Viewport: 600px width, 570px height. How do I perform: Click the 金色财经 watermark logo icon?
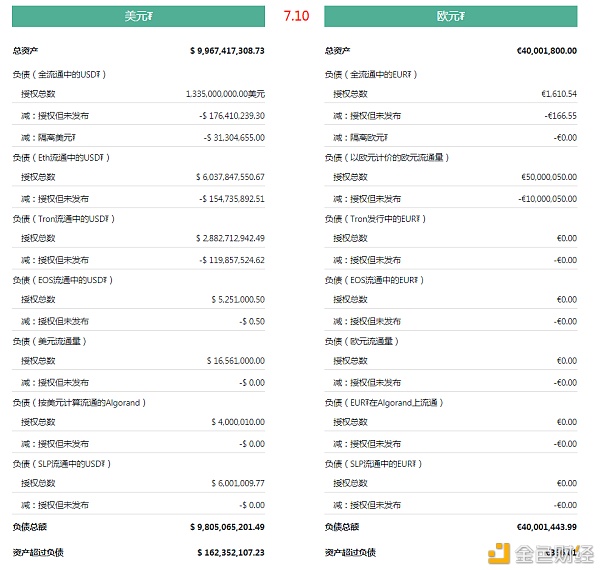click(499, 553)
